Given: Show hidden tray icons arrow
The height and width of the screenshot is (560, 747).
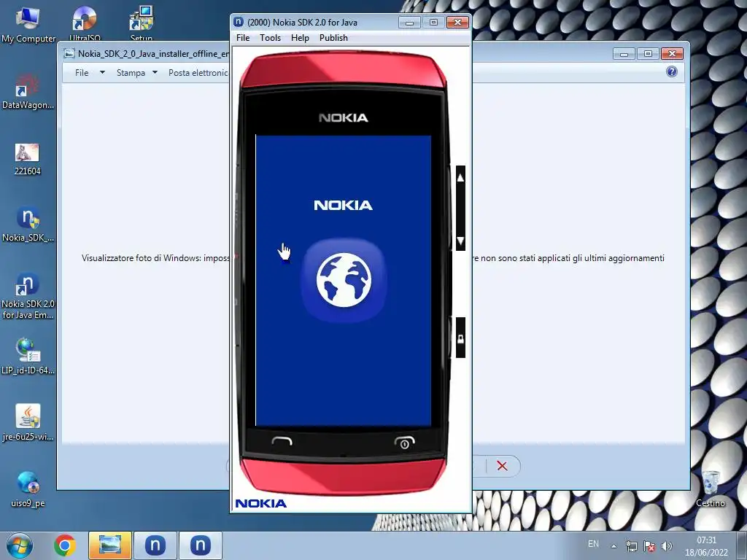Looking at the screenshot, I should click(614, 546).
